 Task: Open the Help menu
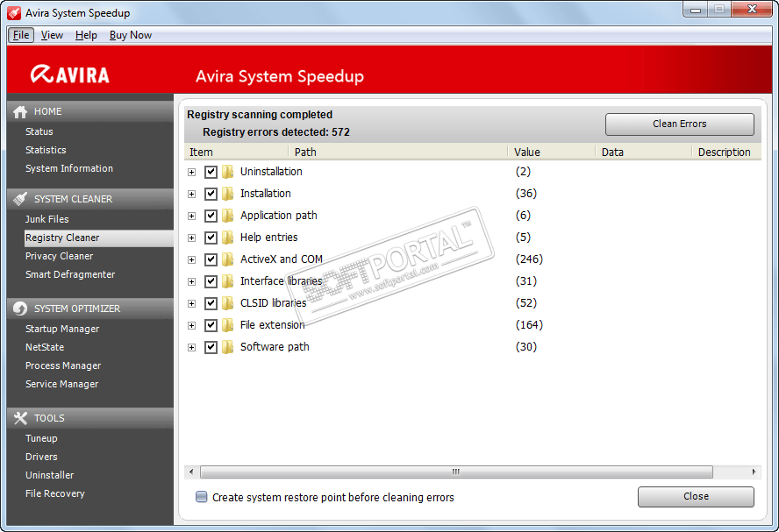click(86, 35)
